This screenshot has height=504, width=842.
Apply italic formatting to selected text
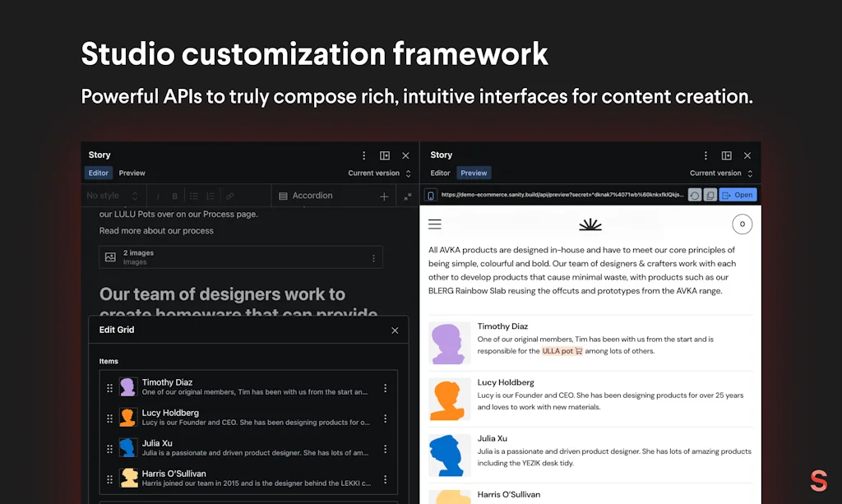(x=158, y=195)
